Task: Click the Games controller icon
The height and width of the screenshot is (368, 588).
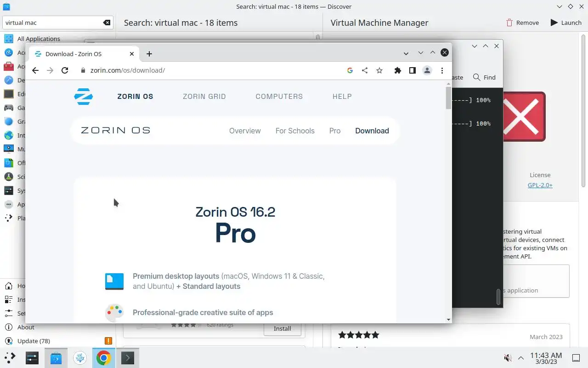Action: click(x=9, y=108)
